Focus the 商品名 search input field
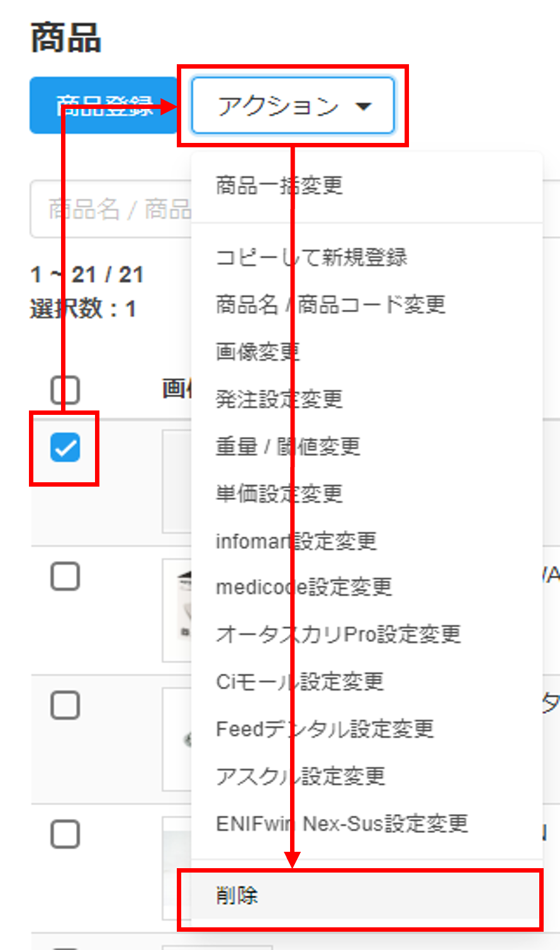The width and height of the screenshot is (560, 950). 111,209
